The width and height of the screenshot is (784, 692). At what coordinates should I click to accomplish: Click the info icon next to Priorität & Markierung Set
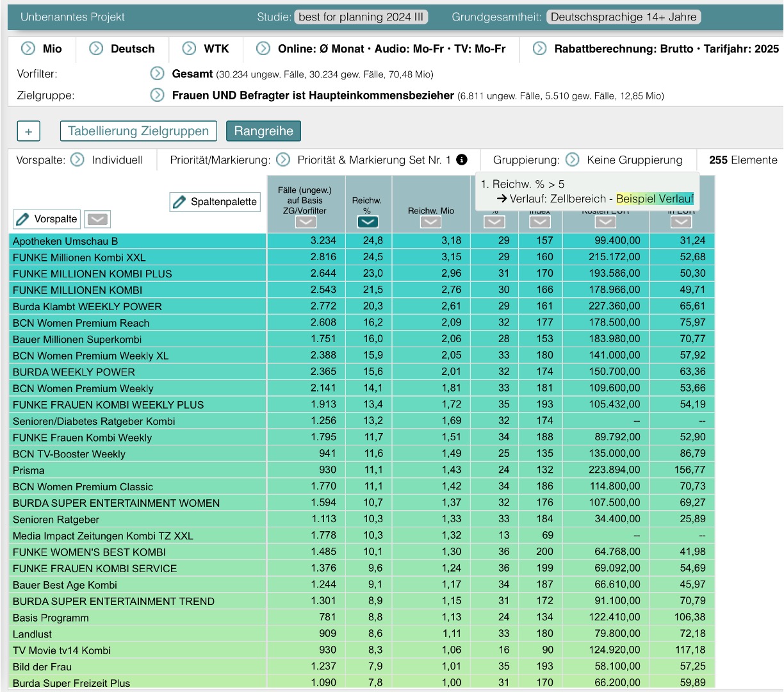point(462,160)
